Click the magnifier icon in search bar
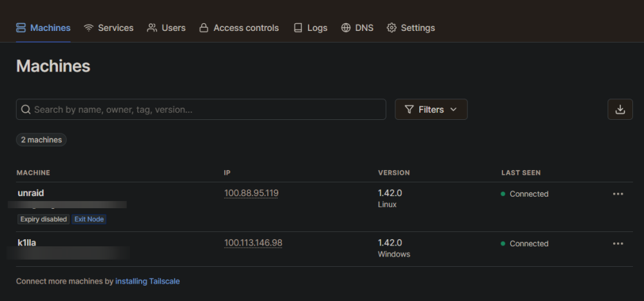Screen dimensions: 644x301 pyautogui.click(x=26, y=110)
